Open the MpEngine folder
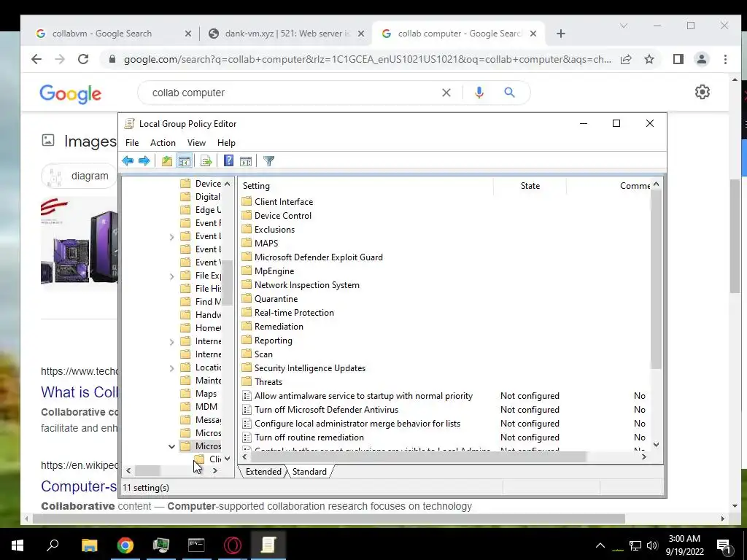 (x=274, y=271)
